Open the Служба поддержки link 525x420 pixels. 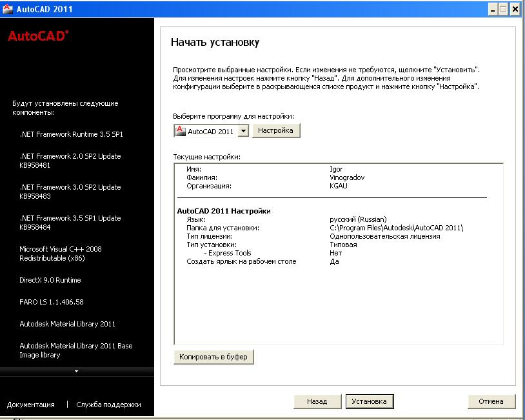click(109, 405)
